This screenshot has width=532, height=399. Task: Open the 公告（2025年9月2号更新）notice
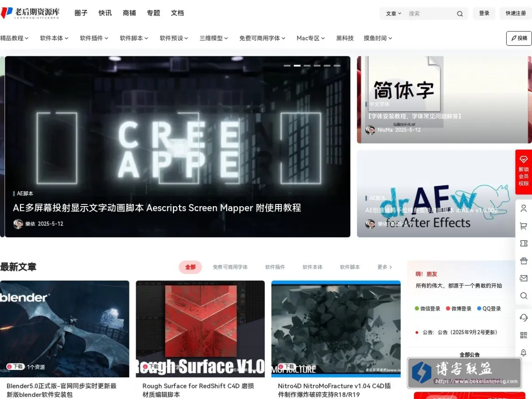460,332
